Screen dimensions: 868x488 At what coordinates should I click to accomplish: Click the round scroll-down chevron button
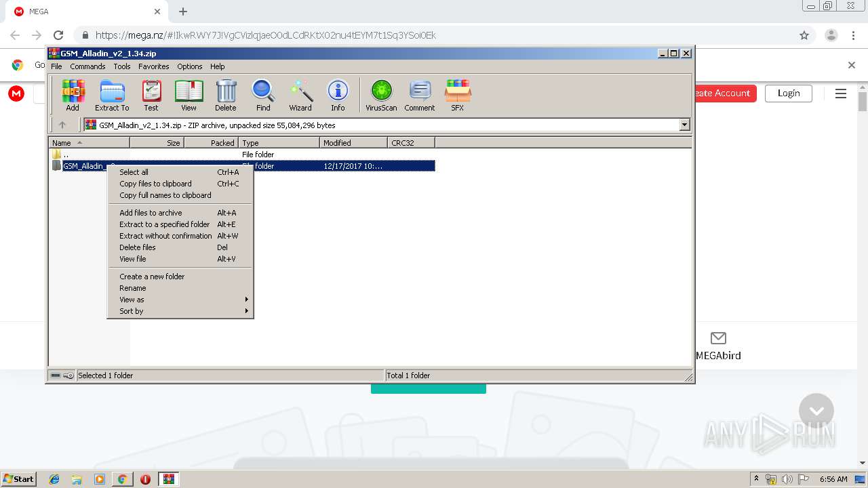click(816, 411)
